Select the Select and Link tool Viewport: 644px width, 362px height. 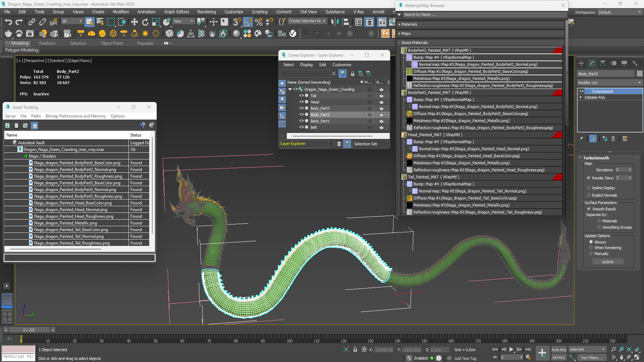point(32,22)
